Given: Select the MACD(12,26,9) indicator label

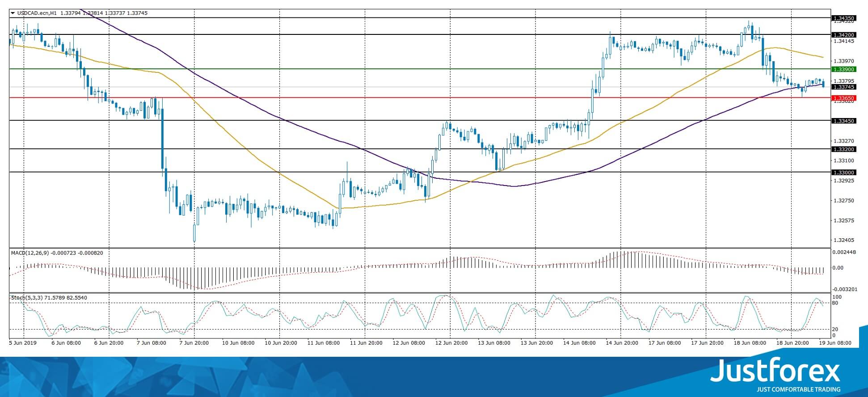Looking at the screenshot, I should tap(30, 253).
